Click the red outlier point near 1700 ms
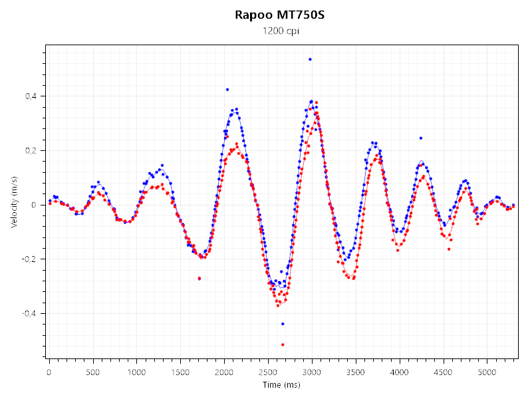The image size is (532, 399). click(199, 279)
